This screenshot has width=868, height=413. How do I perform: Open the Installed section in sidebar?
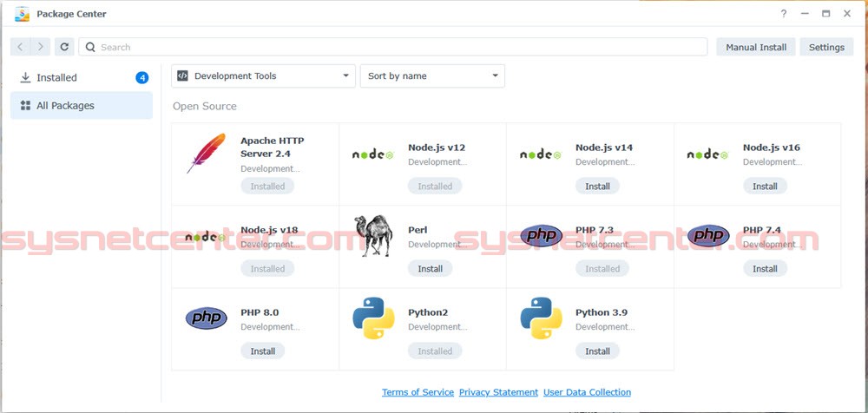[82, 78]
